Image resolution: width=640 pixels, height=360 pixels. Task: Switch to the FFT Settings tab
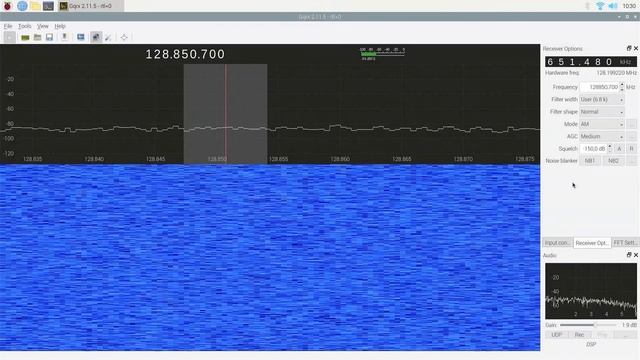pos(625,242)
